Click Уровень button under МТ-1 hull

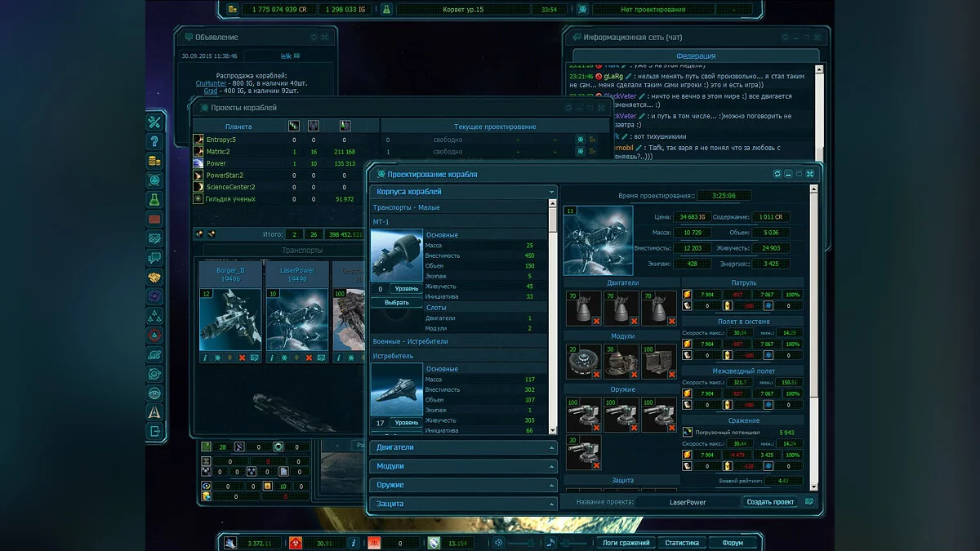click(406, 288)
